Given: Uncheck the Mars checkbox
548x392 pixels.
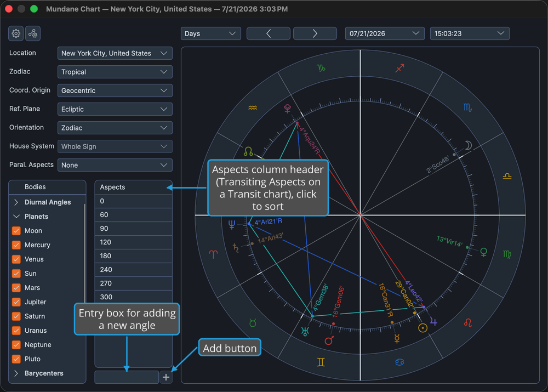Looking at the screenshot, I should coord(16,288).
